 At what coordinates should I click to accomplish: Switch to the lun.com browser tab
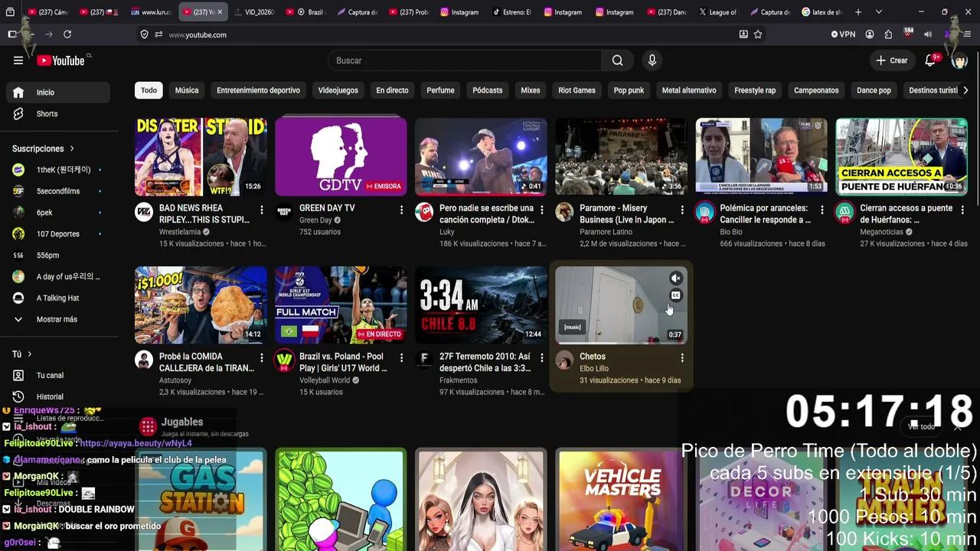pos(151,12)
